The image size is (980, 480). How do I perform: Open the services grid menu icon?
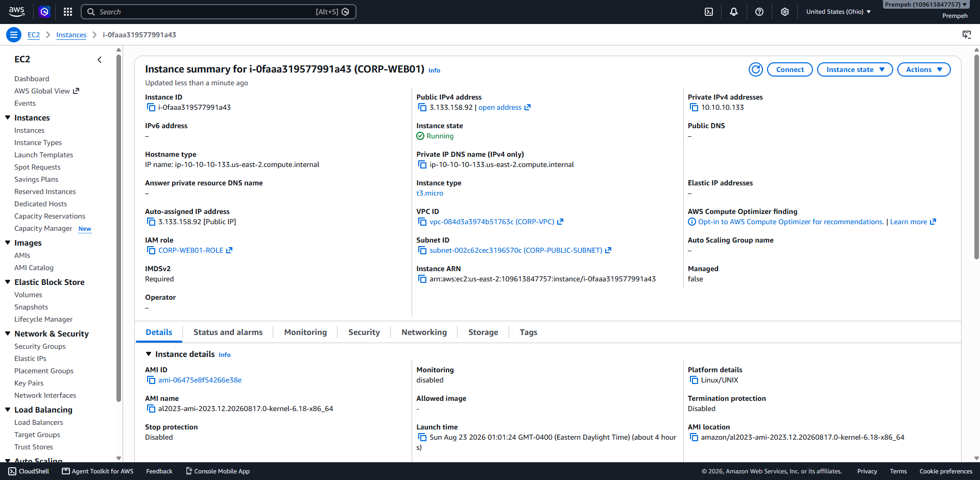(x=68, y=12)
